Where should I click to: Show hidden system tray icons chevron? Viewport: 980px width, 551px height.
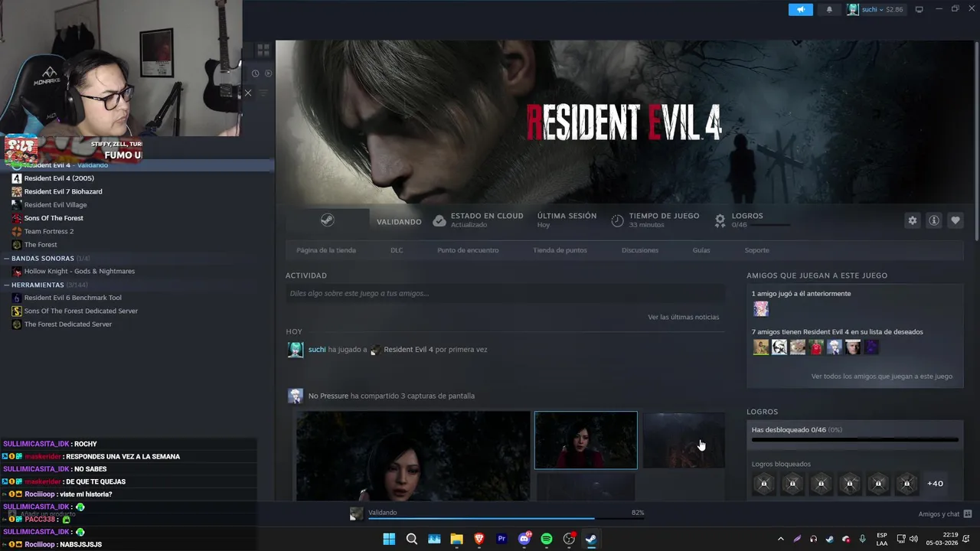780,539
